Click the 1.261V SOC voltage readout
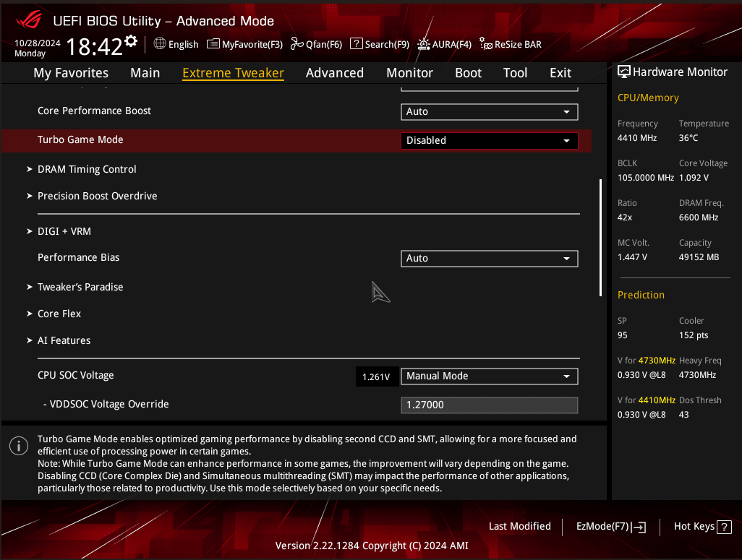Screen dimensions: 742x560 click(376, 377)
